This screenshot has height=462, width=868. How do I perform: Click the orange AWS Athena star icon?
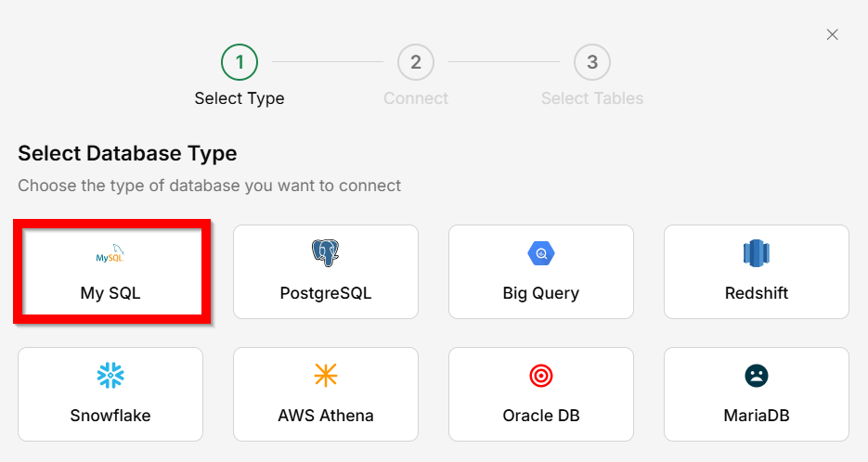tap(325, 375)
